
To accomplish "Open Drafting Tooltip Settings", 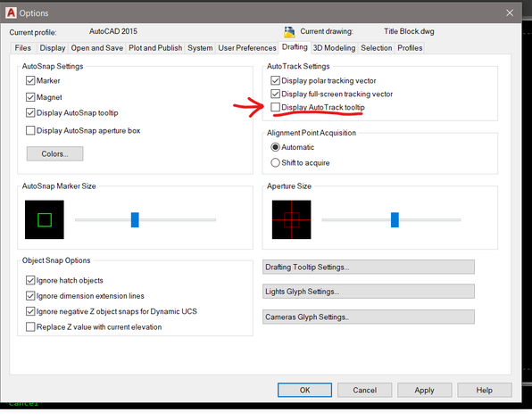I will [x=369, y=268].
